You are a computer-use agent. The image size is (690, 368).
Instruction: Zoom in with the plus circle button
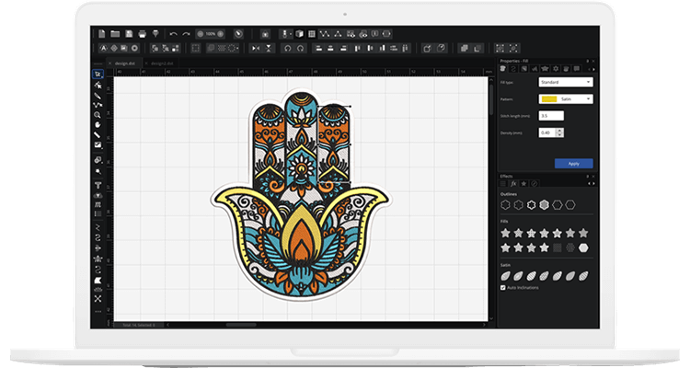coord(220,34)
